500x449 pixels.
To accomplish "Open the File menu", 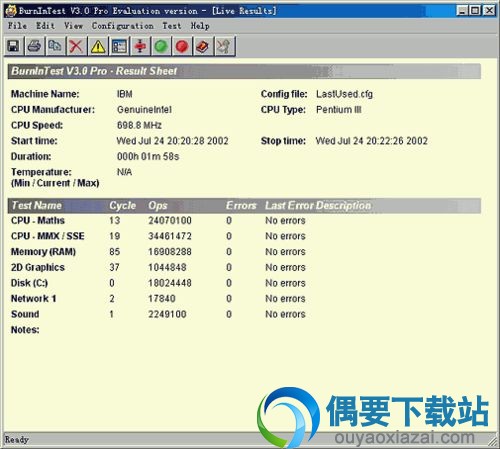I will (17, 26).
